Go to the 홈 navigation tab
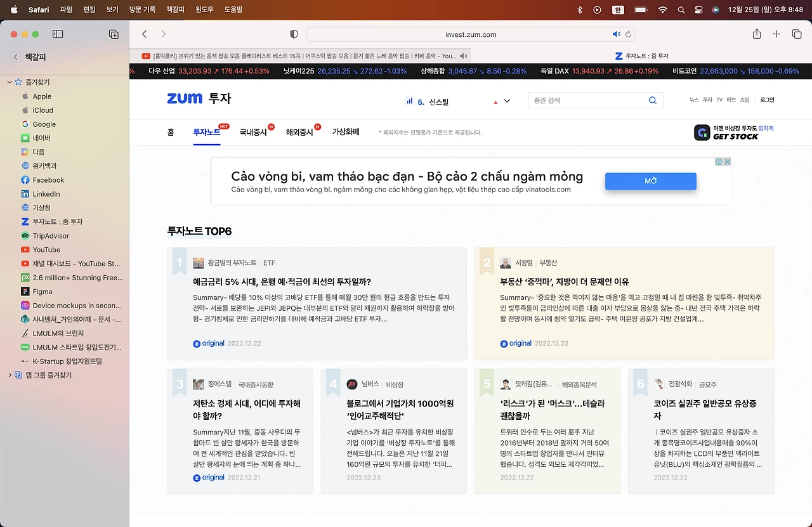This screenshot has height=527, width=812. coord(171,132)
